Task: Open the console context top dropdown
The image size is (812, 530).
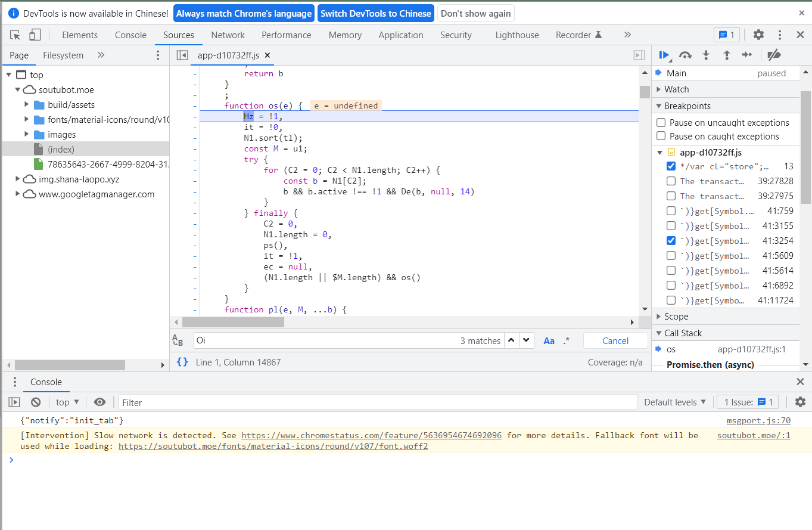Action: click(67, 402)
